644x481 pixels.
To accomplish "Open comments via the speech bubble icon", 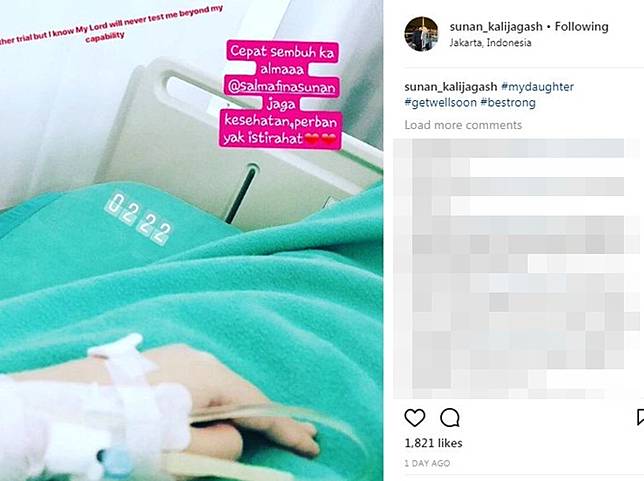I will (x=450, y=418).
